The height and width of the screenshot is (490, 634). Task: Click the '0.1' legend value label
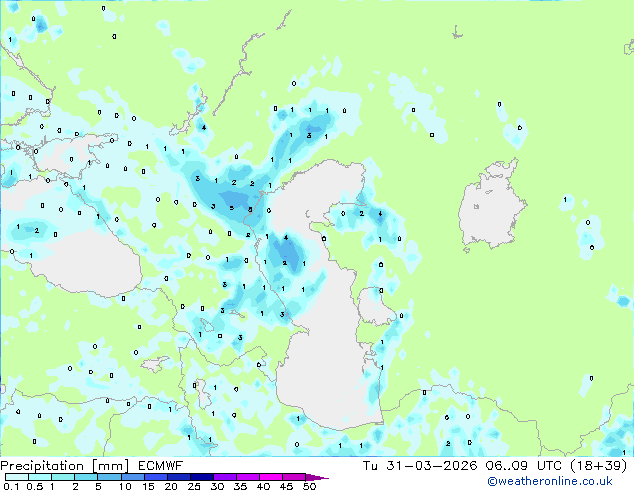coord(12,486)
